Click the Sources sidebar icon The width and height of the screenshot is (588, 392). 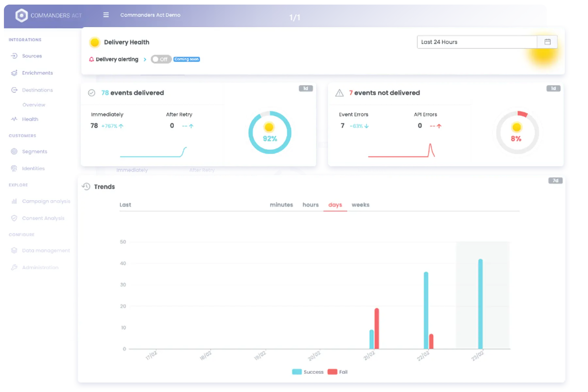click(x=14, y=56)
